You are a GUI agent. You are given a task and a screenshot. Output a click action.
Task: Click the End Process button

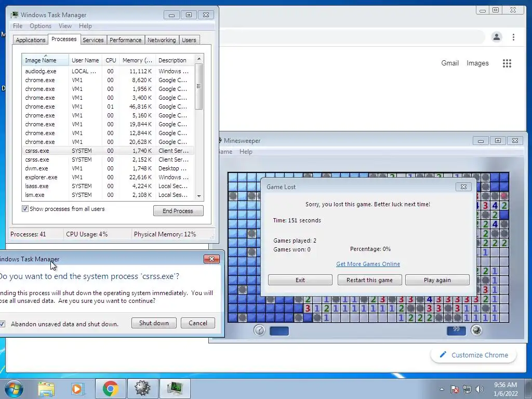pos(178,211)
